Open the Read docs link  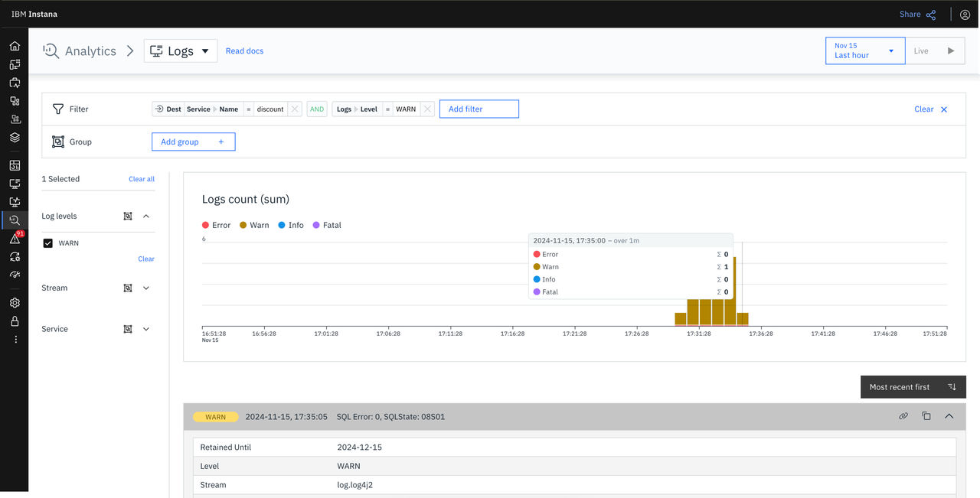coord(244,51)
